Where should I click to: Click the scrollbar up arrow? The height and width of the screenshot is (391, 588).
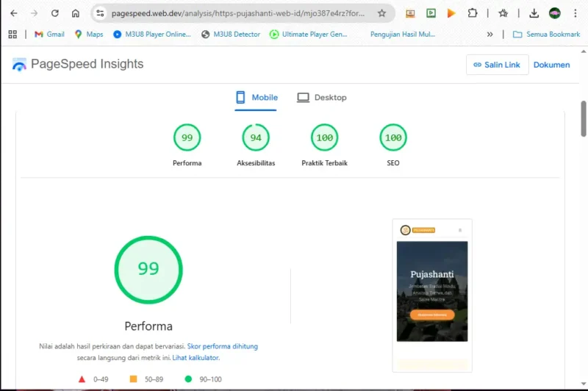pyautogui.click(x=584, y=51)
